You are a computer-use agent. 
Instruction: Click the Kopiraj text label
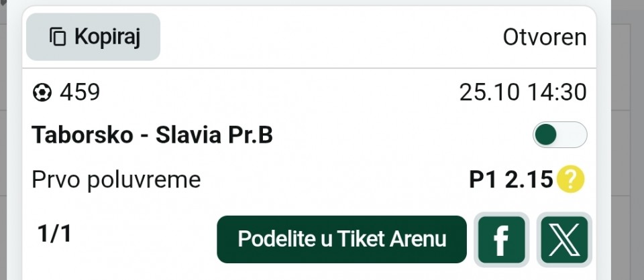107,37
